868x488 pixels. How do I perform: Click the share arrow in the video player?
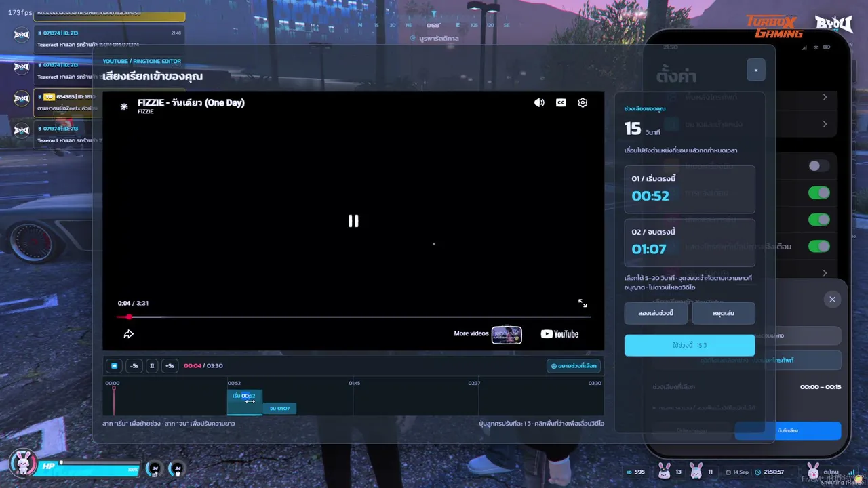click(128, 334)
